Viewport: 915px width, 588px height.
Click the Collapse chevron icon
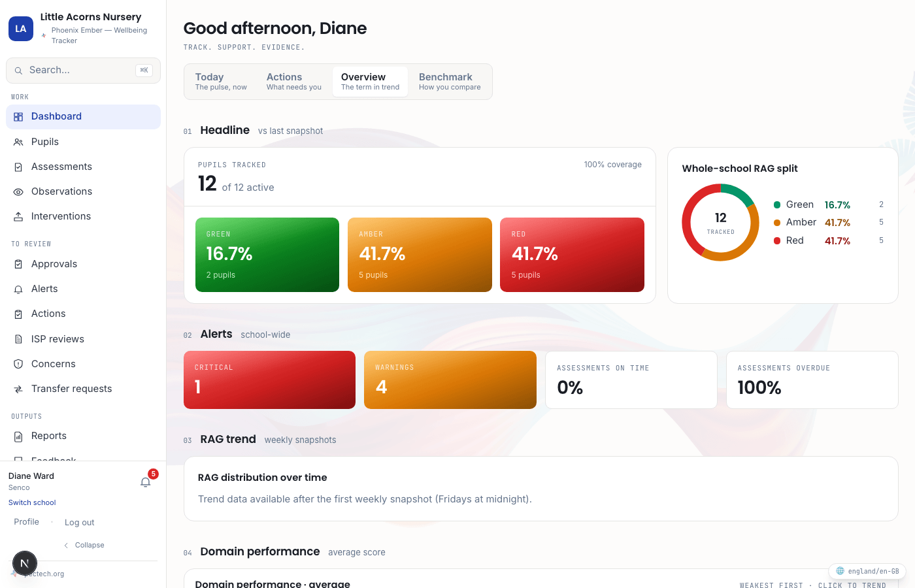(x=66, y=546)
